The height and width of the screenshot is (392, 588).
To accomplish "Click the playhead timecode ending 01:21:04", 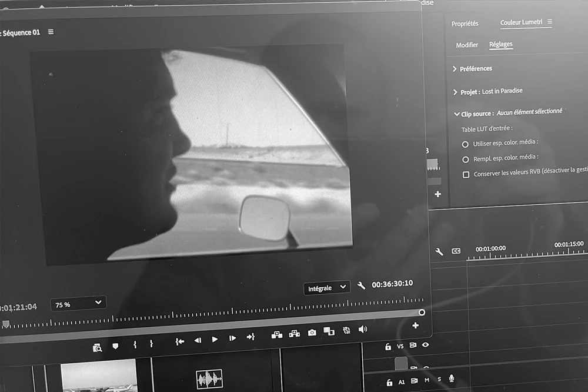I will (x=19, y=307).
